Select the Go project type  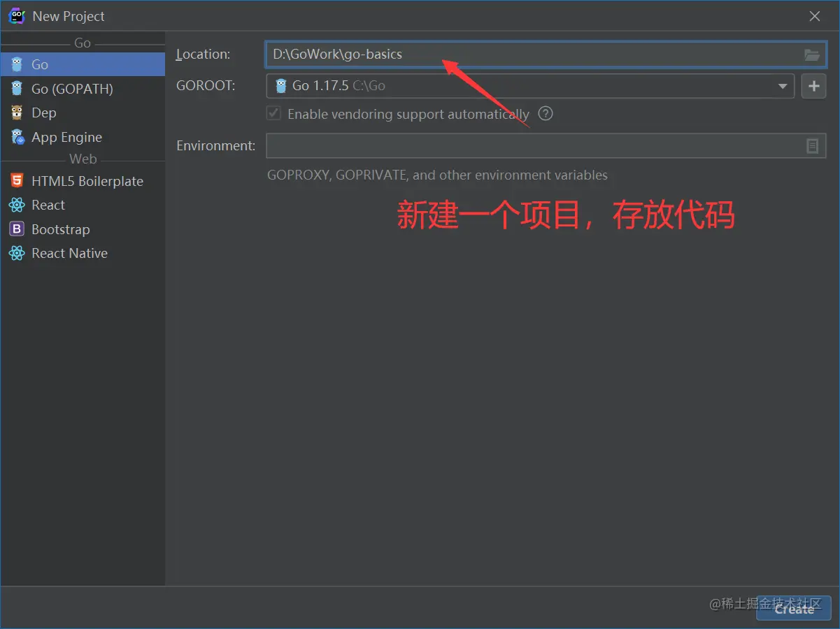click(x=83, y=64)
